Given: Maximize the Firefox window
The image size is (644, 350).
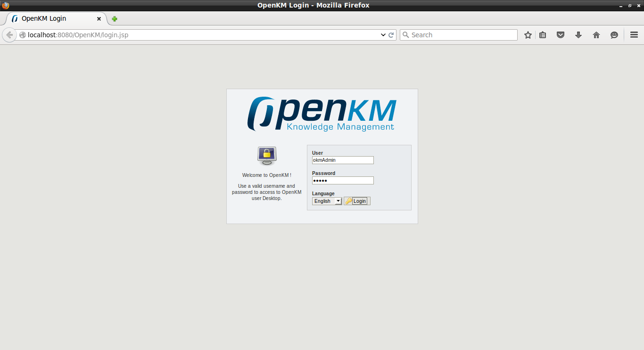Looking at the screenshot, I should [629, 6].
